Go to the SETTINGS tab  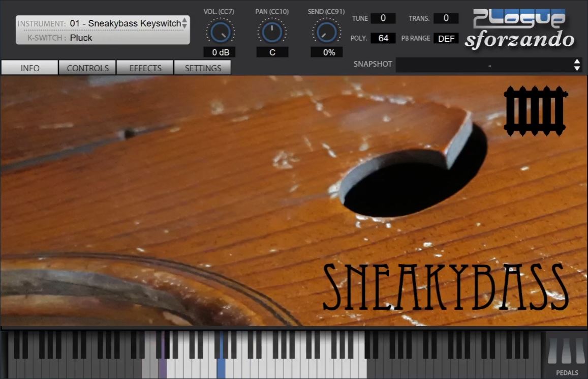pos(203,68)
